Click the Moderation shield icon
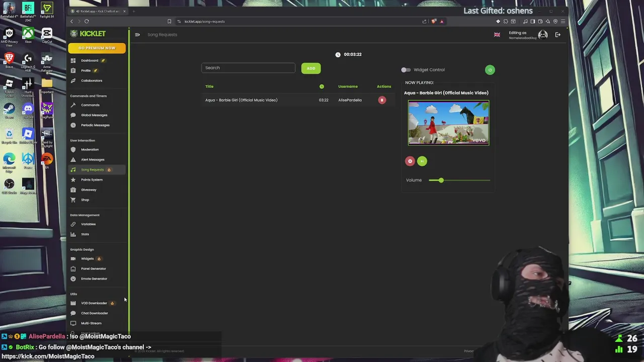Screen dimensions: 644x362 (x=73, y=149)
